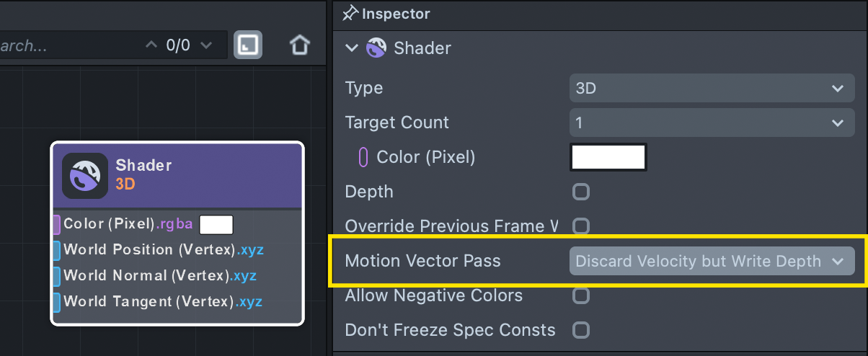Click the purple Color (Pixel) input port
This screenshot has height=356, width=868.
56,224
